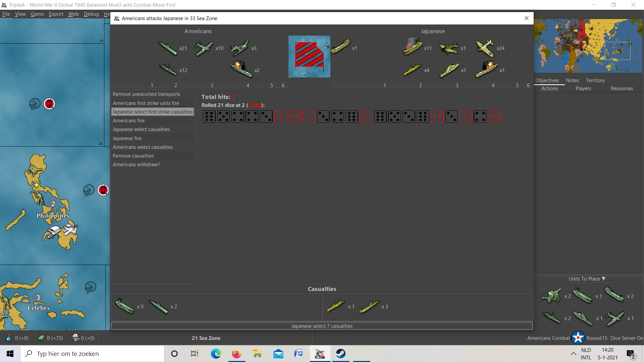The width and height of the screenshot is (644, 362).
Task: Select the American destroyer casualty icon x9
Action: coord(125,306)
